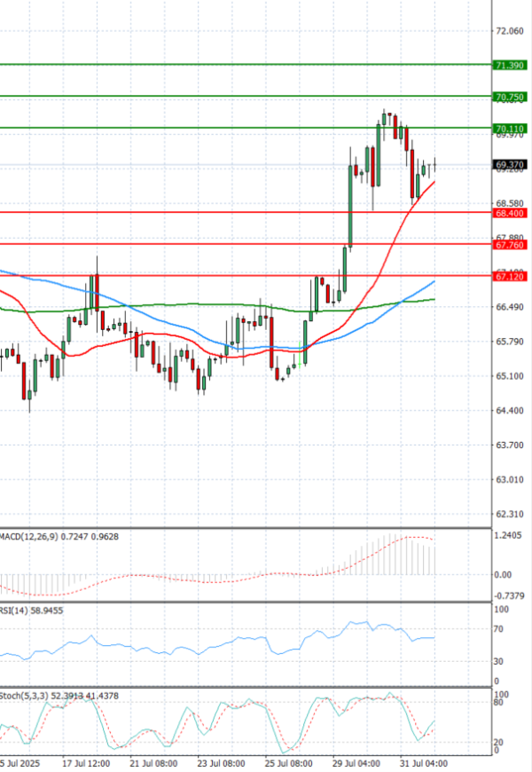This screenshot has width=532, height=772.
Task: Click the RSI scale label 30
Action: [x=498, y=661]
